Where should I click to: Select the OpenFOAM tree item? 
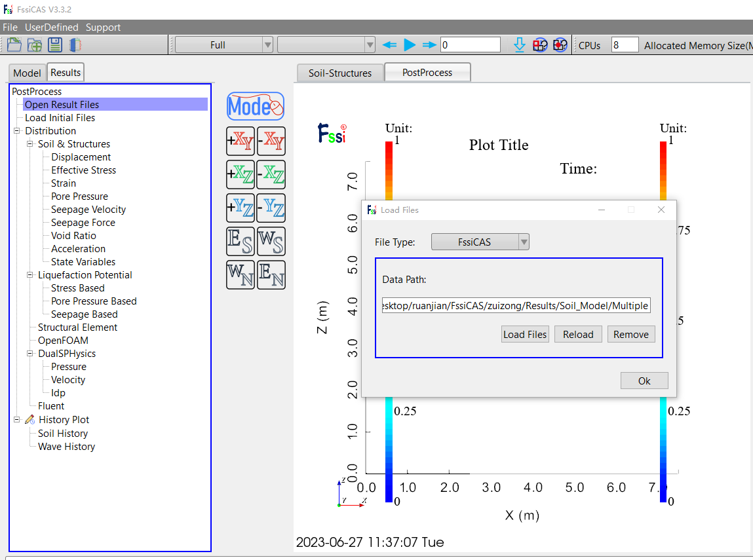pos(63,340)
